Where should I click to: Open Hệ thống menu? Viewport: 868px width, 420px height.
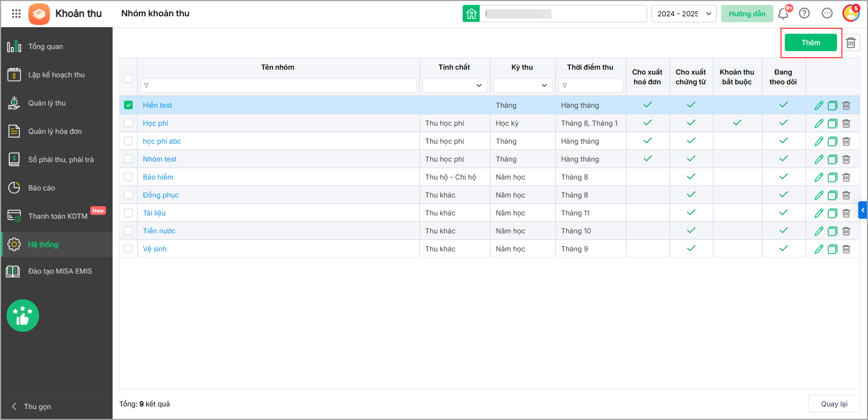(x=57, y=244)
